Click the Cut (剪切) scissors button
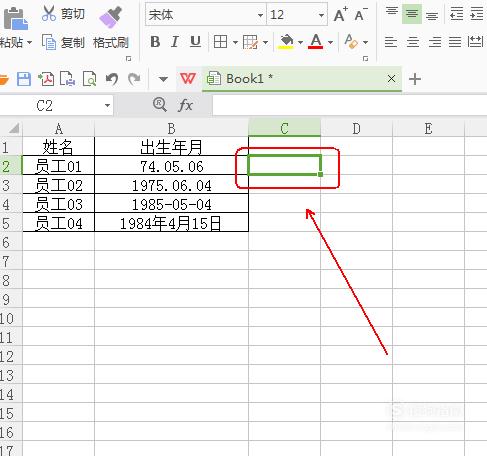The image size is (487, 456). 63,14
